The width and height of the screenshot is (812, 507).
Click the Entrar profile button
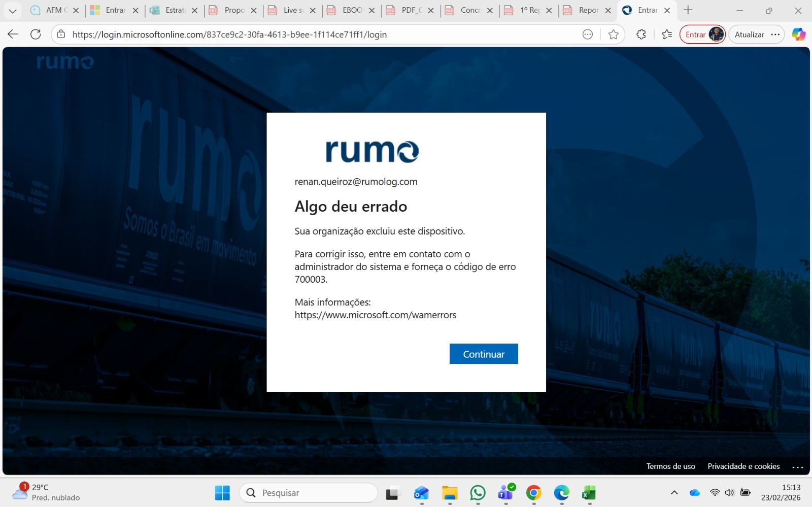click(x=703, y=35)
